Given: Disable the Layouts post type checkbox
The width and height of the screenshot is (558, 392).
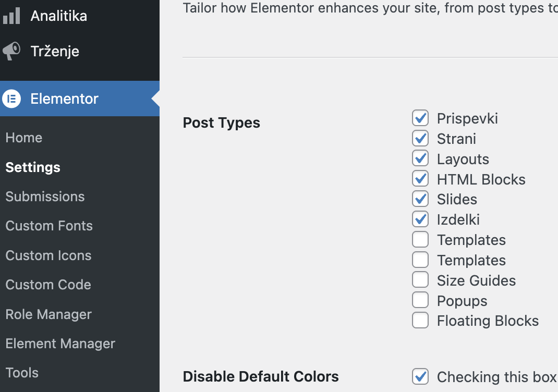Looking at the screenshot, I should point(420,158).
